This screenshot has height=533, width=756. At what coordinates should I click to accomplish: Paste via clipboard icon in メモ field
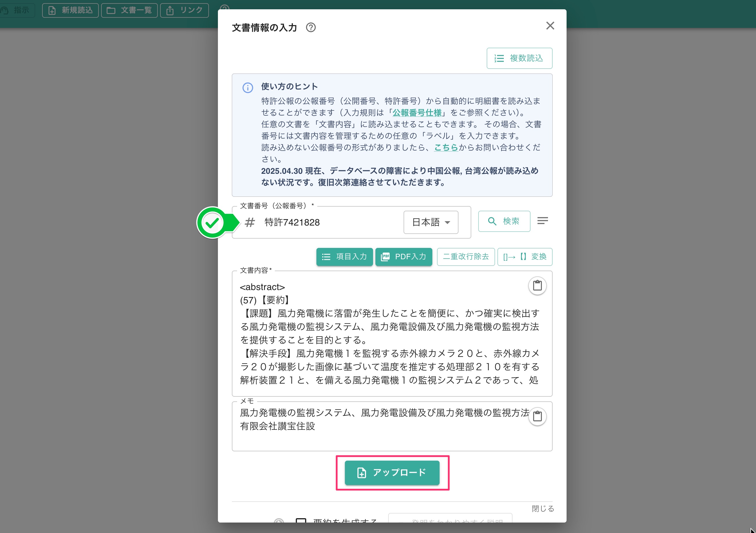point(537,416)
